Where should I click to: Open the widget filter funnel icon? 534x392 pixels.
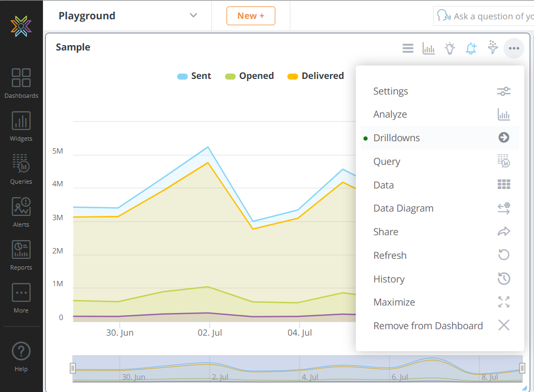492,48
